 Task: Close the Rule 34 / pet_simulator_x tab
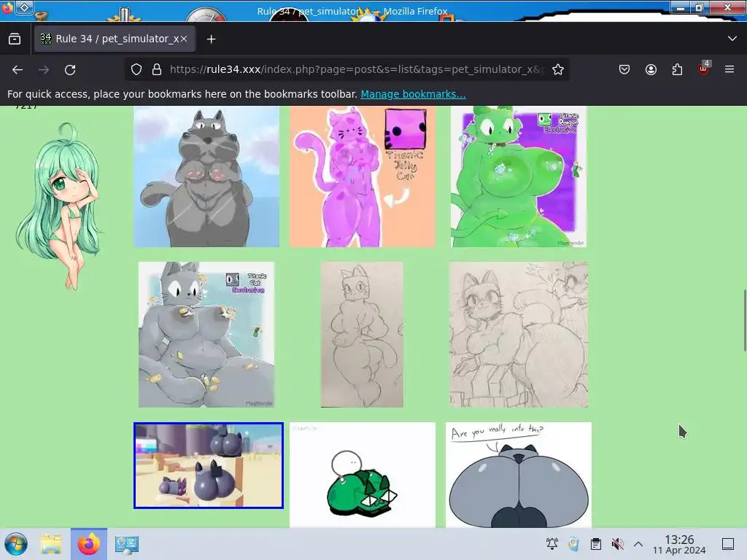(x=184, y=39)
